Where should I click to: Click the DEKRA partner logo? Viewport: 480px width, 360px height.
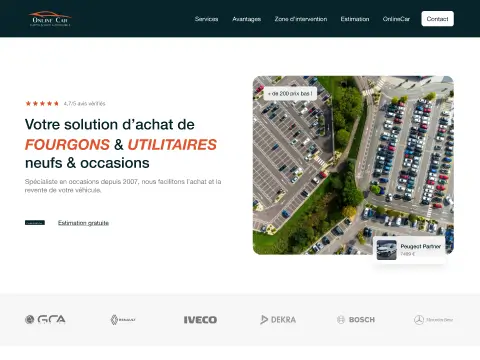278,320
